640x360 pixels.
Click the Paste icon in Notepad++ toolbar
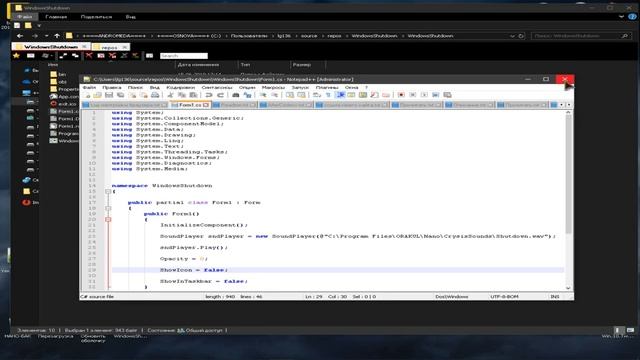[x=193, y=95]
